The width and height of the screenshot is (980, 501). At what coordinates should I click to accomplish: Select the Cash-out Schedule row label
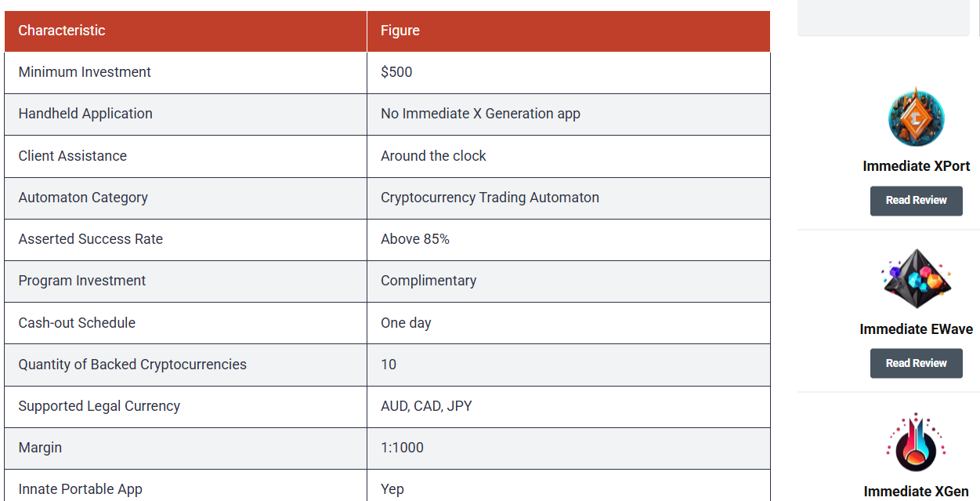pos(77,323)
